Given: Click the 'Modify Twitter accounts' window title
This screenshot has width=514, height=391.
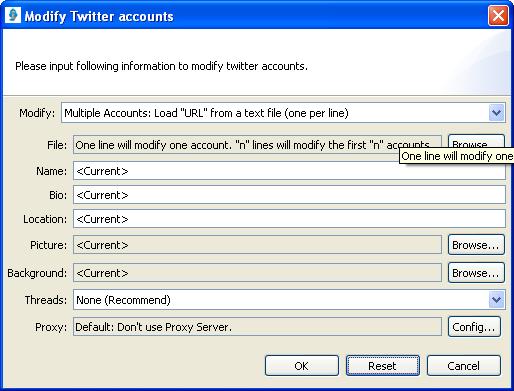Looking at the screenshot, I should (x=99, y=16).
